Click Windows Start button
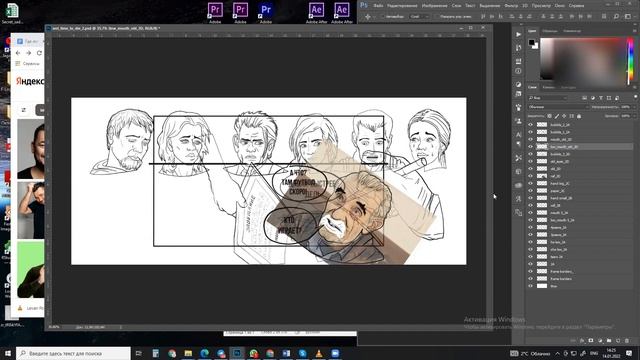This screenshot has height=360, width=640. pos(8,353)
